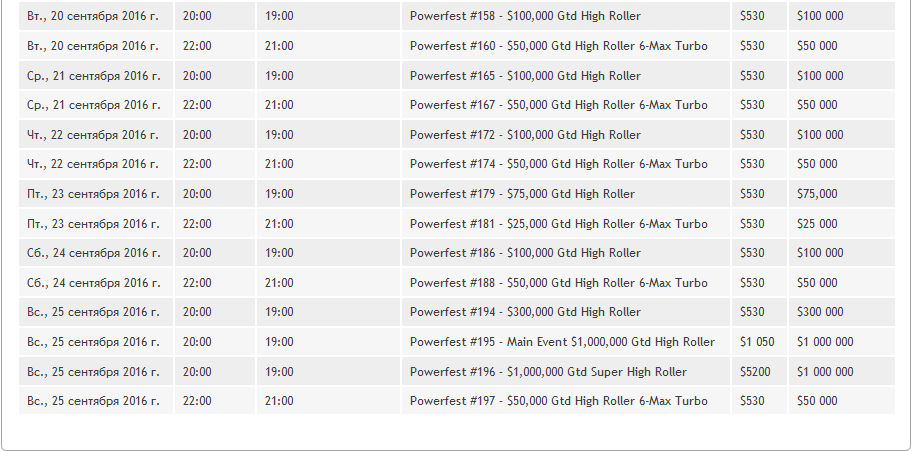Select Powerfest #194 $300,000 Gtd High Roller

525,312
